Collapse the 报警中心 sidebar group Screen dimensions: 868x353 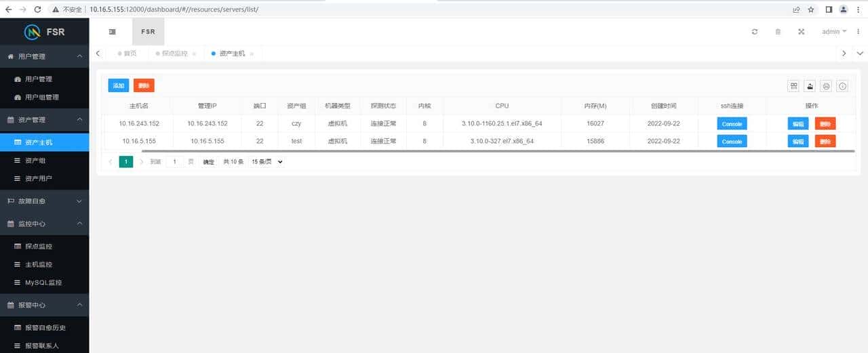click(44, 305)
